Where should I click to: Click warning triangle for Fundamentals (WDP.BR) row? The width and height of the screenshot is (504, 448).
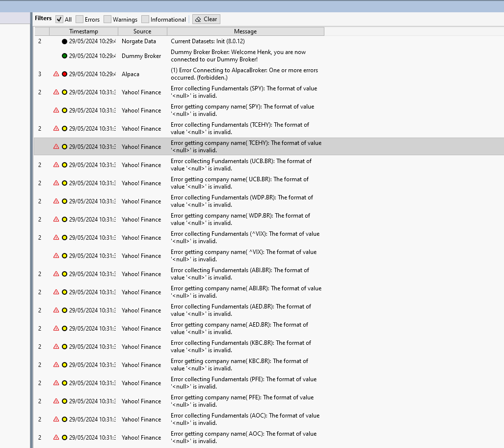click(56, 201)
